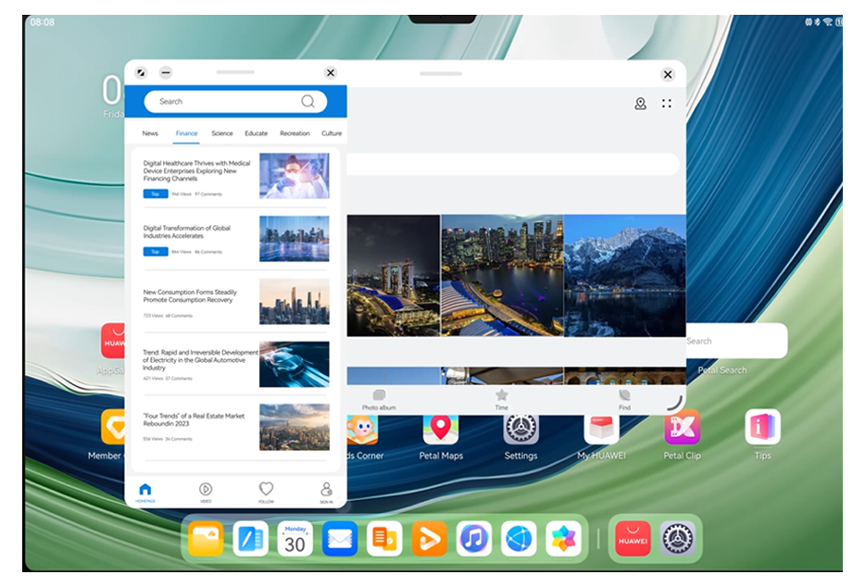Switch to the Science tab

pyautogui.click(x=222, y=133)
